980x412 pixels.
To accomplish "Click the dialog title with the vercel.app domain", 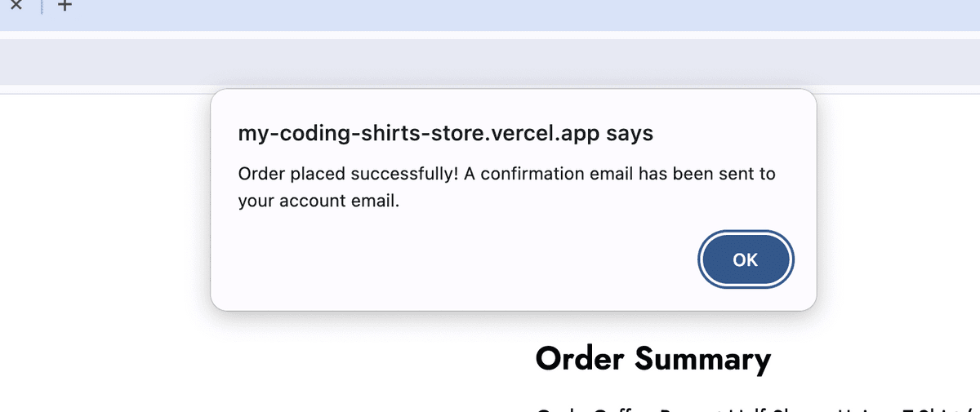I will [445, 133].
